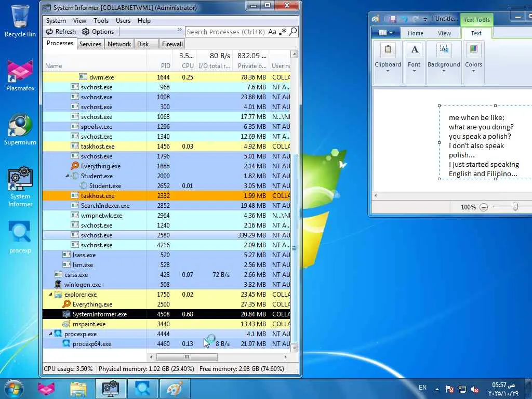Open the Options gear button
The image size is (532, 399).
click(x=98, y=32)
